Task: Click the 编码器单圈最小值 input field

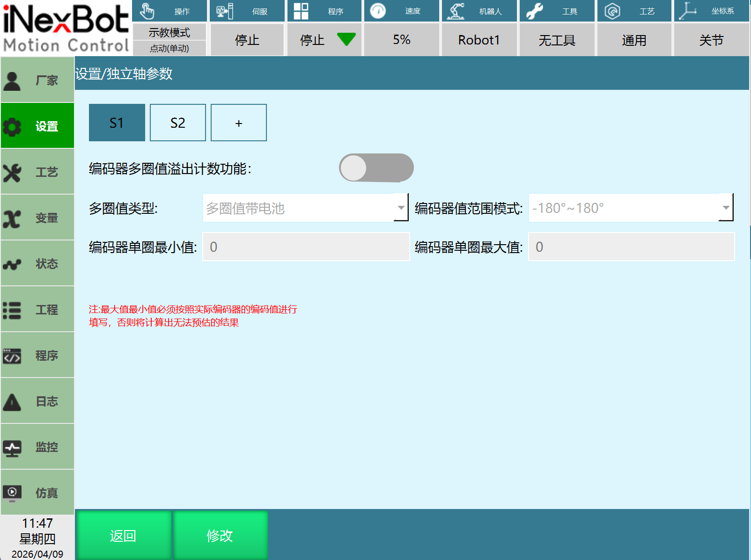Action: (x=305, y=247)
